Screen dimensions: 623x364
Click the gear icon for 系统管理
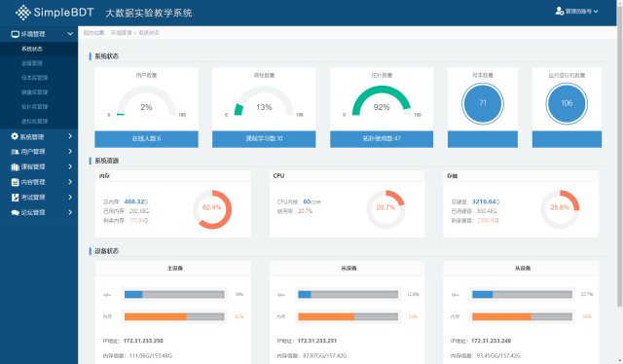pyautogui.click(x=15, y=136)
